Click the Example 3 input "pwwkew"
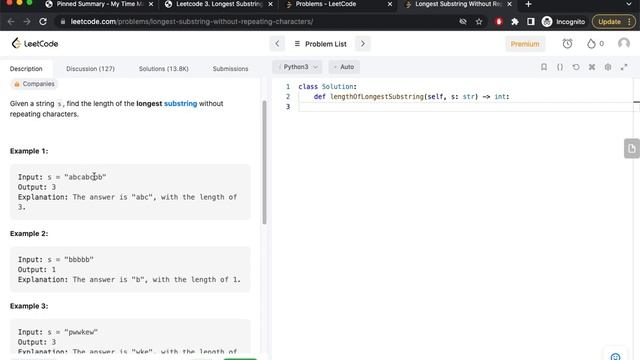The height and width of the screenshot is (360, 640). pos(81,332)
